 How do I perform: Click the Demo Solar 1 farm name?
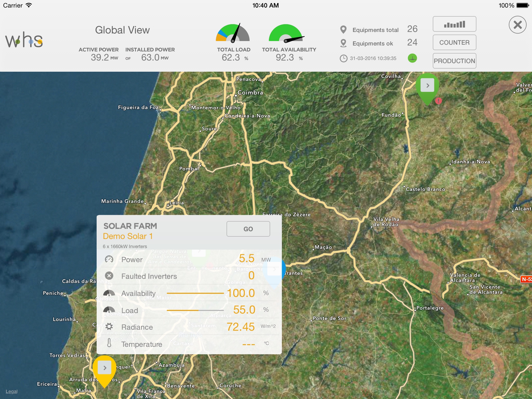tap(128, 236)
